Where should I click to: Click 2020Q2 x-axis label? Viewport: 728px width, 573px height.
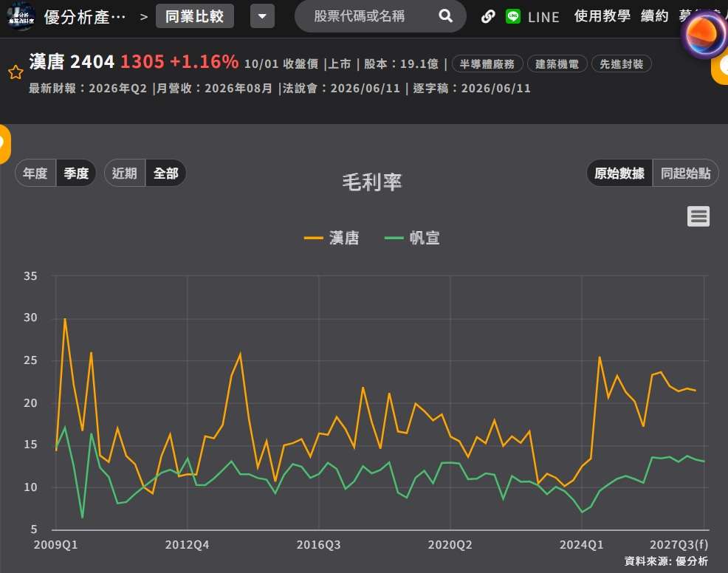coord(450,545)
